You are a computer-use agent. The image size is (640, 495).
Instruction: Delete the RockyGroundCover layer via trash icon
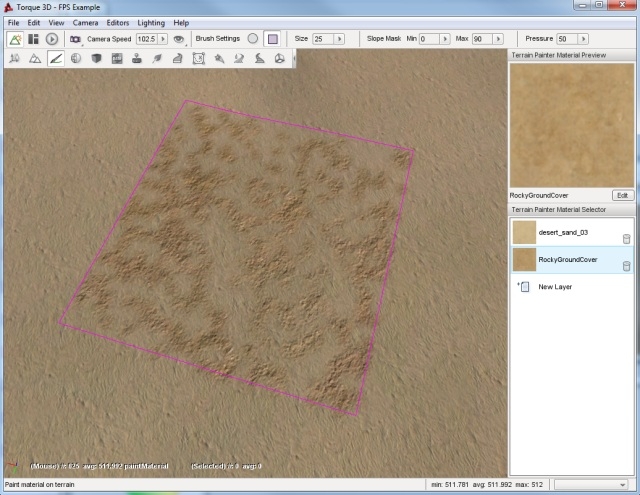pyautogui.click(x=626, y=266)
